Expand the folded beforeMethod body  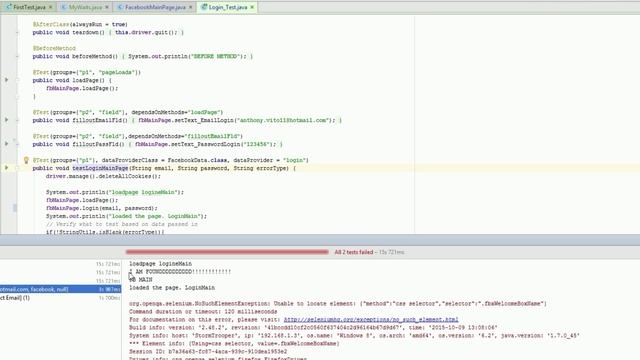pyautogui.click(x=18, y=56)
